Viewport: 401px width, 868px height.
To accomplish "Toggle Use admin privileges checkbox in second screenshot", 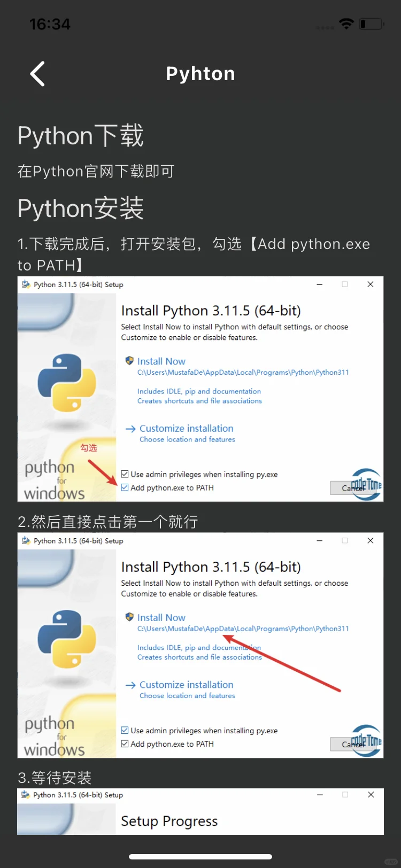I will tap(125, 730).
